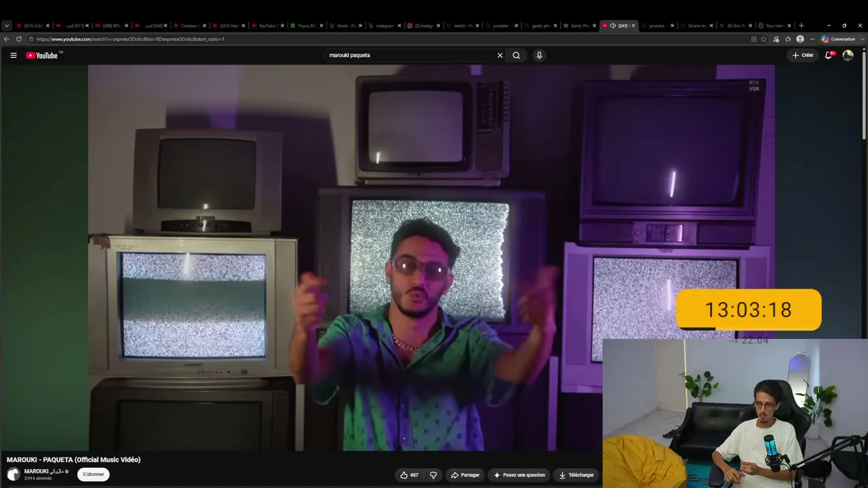
Task: Click the browser address bar URL
Action: (x=130, y=39)
